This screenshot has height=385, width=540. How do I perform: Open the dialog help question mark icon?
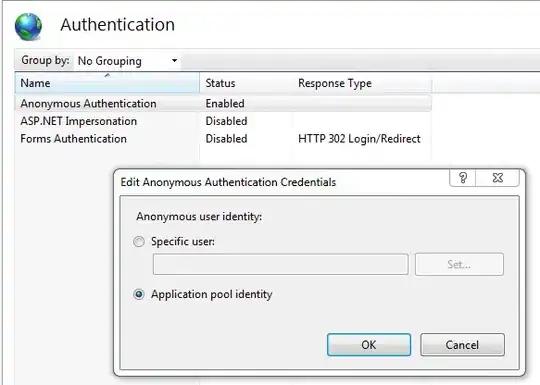[x=463, y=178]
